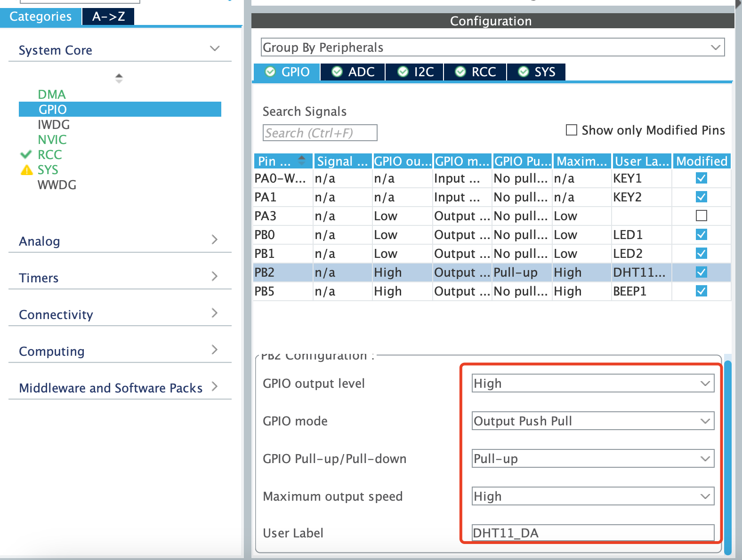Switch to the ADC tab

[x=353, y=72]
